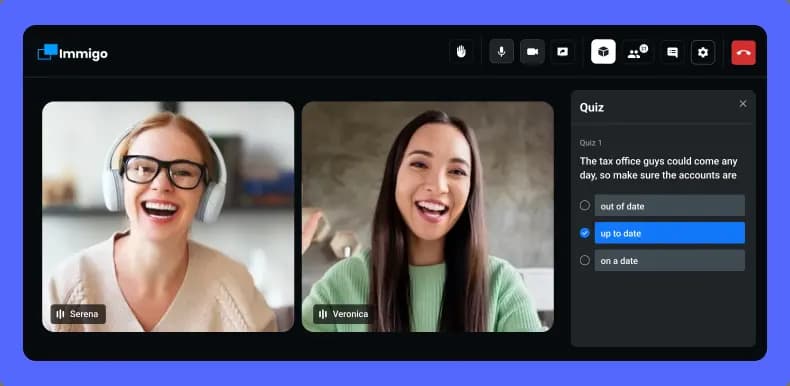Uncheck the "up to date" radio
The height and width of the screenshot is (386, 790).
pyautogui.click(x=584, y=233)
